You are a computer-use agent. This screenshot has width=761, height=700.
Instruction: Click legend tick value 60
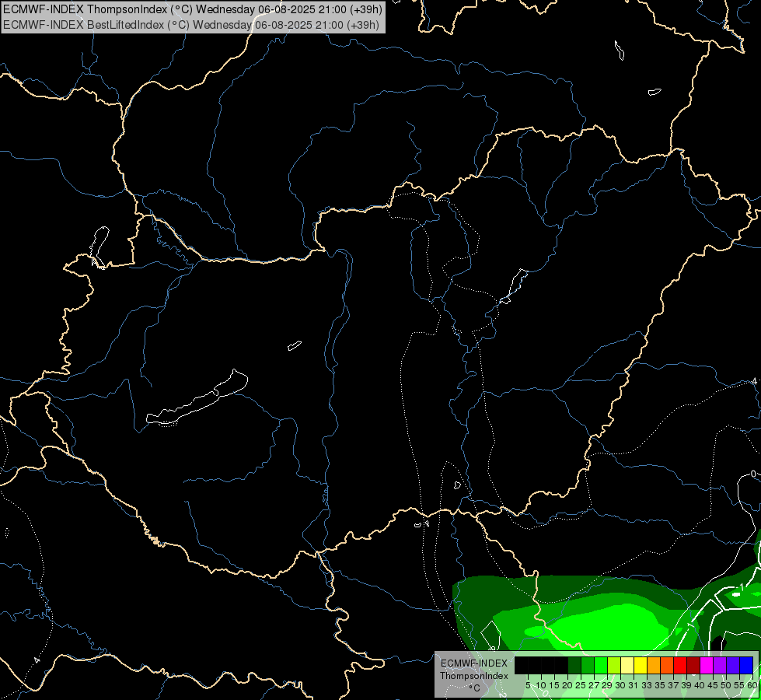[752, 685]
